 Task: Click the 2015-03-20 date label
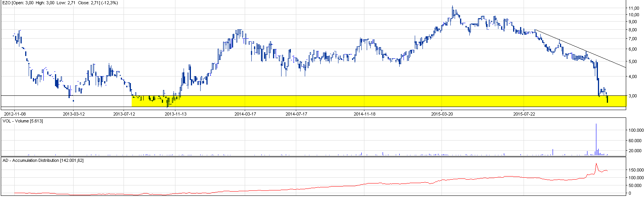click(x=442, y=114)
